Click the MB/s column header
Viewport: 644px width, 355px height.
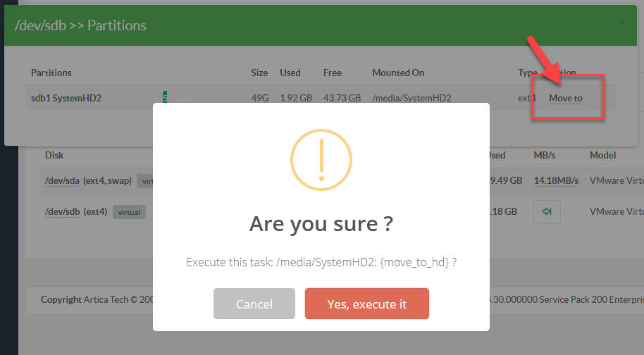click(x=545, y=155)
